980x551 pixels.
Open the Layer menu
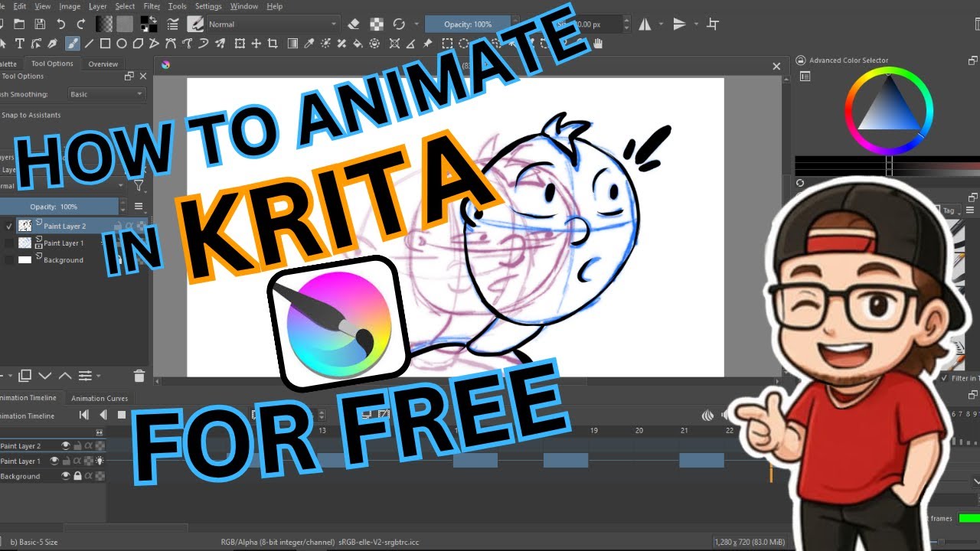pyautogui.click(x=97, y=6)
